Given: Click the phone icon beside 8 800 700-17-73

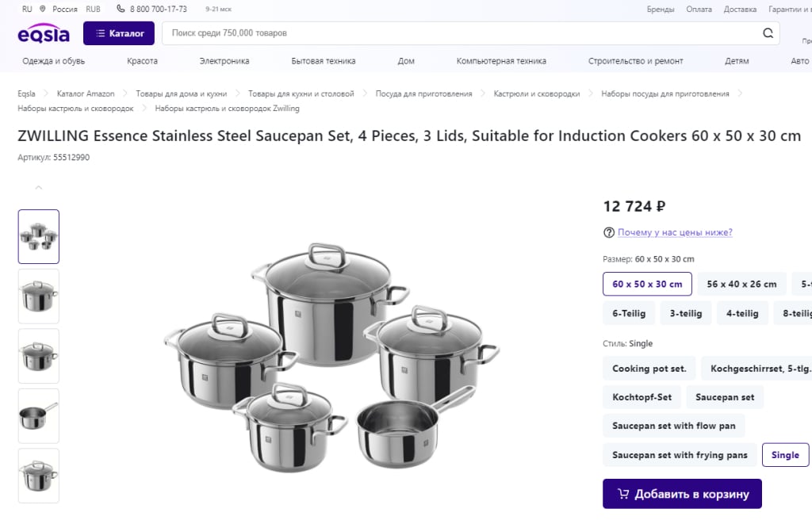Looking at the screenshot, I should pyautogui.click(x=121, y=9).
